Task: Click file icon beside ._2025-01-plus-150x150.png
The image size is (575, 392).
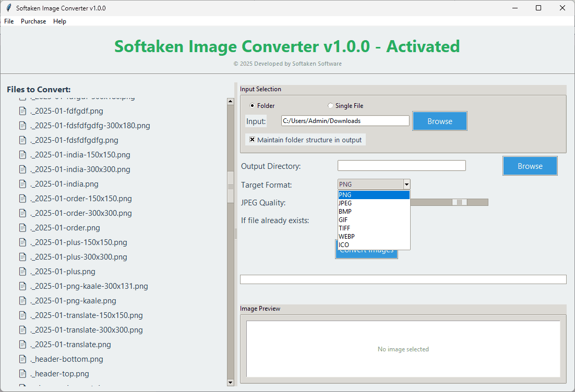Action: click(x=23, y=242)
